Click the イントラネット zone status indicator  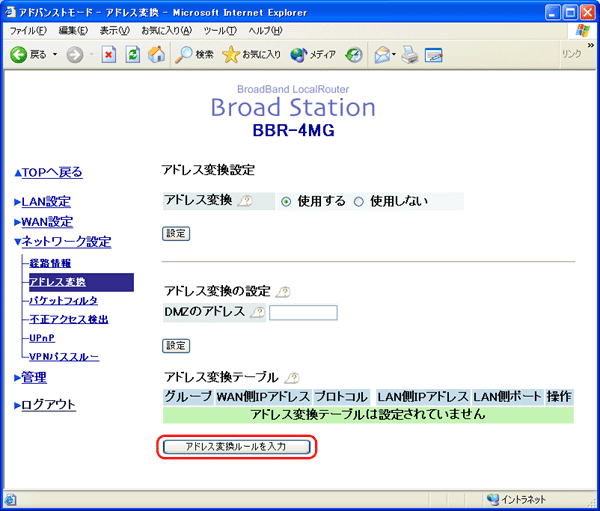click(517, 499)
